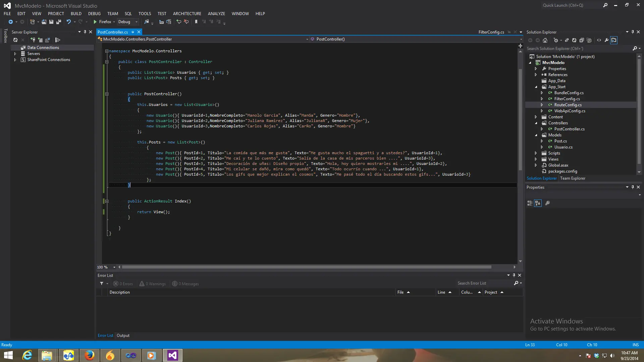This screenshot has height=362, width=644.
Task: Open the Toolbox side tab
Action: click(5, 36)
